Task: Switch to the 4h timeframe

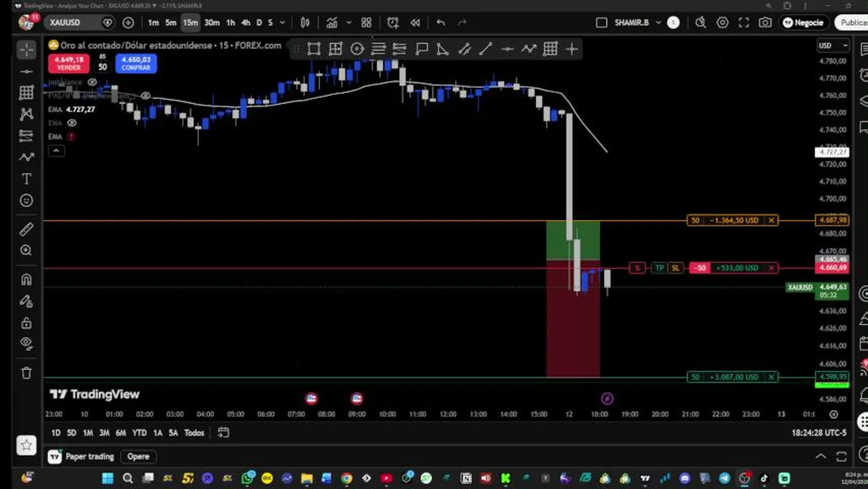Action: coord(246,22)
